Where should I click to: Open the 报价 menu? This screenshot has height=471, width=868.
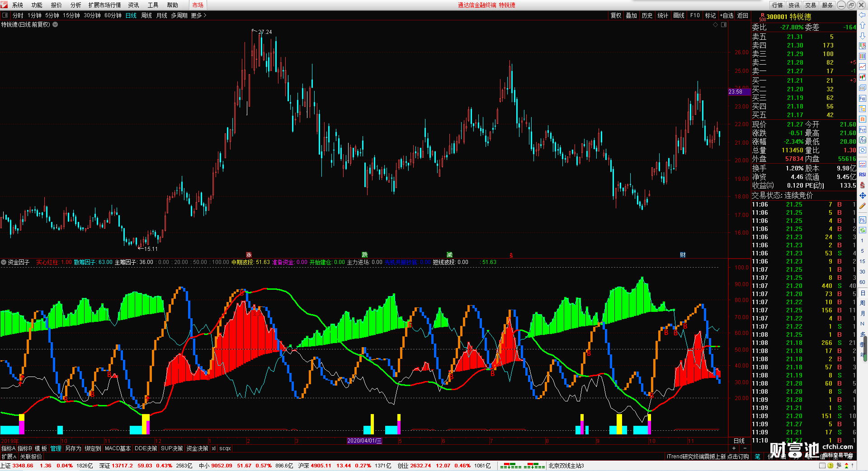click(57, 5)
